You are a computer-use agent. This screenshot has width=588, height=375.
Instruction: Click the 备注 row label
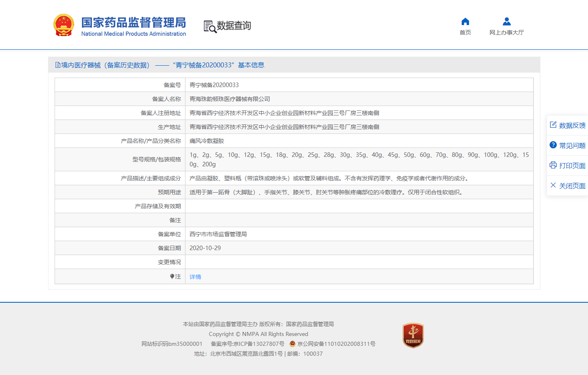(x=175, y=220)
